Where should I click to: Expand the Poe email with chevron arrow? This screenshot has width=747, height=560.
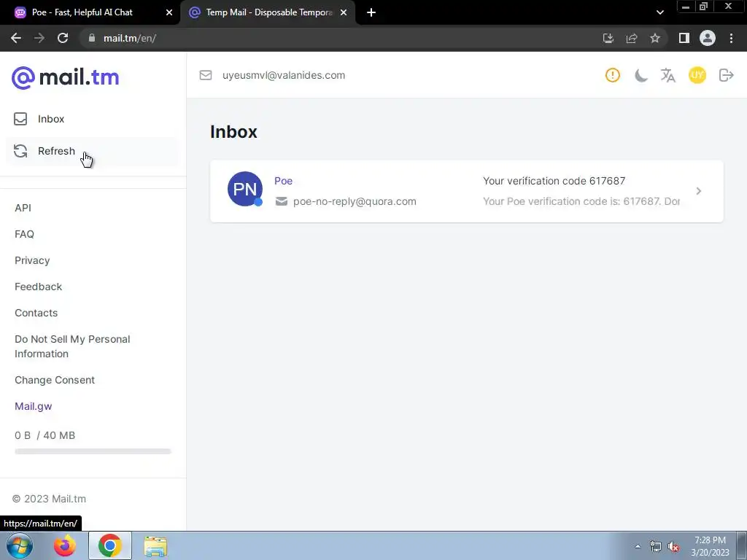tap(698, 191)
